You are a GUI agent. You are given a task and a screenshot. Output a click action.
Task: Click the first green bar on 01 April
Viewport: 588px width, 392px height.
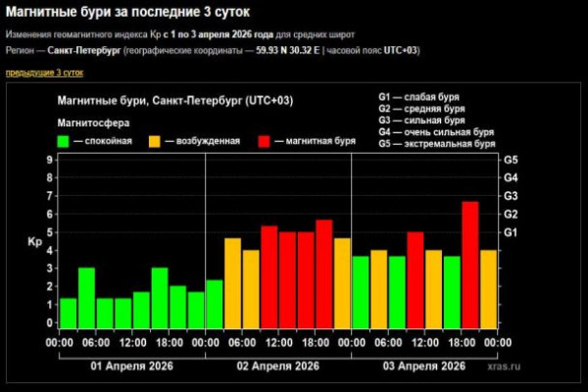click(x=69, y=314)
